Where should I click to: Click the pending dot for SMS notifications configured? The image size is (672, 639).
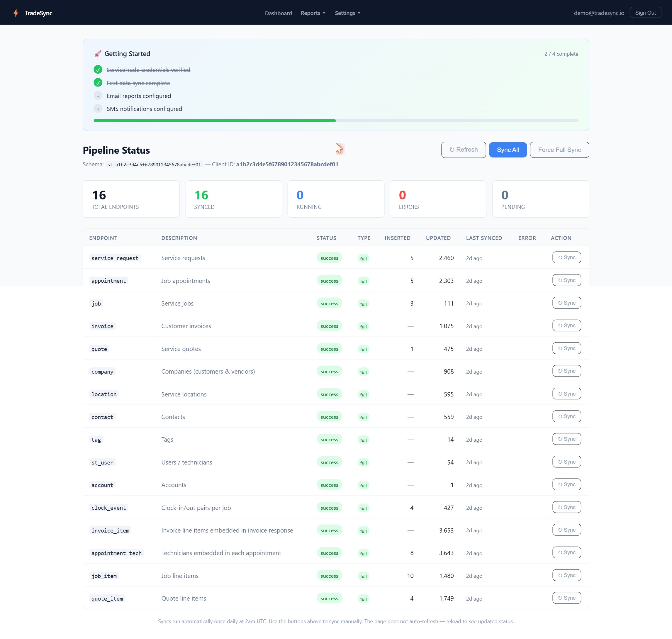click(98, 109)
